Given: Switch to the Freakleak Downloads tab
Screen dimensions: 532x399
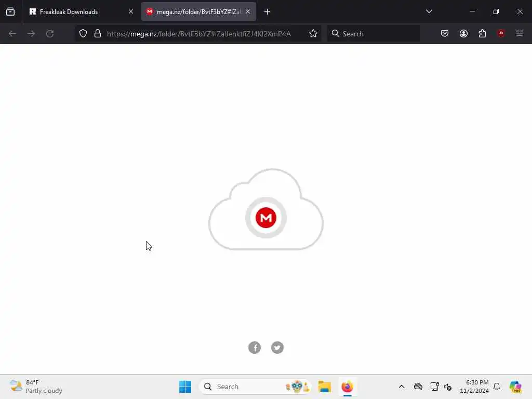Looking at the screenshot, I should [82, 11].
